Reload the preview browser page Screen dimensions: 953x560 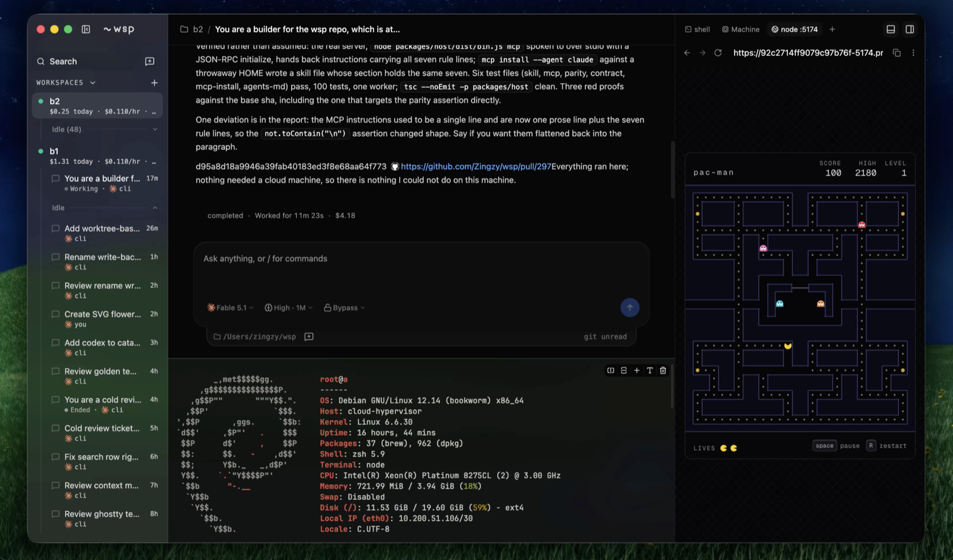718,53
